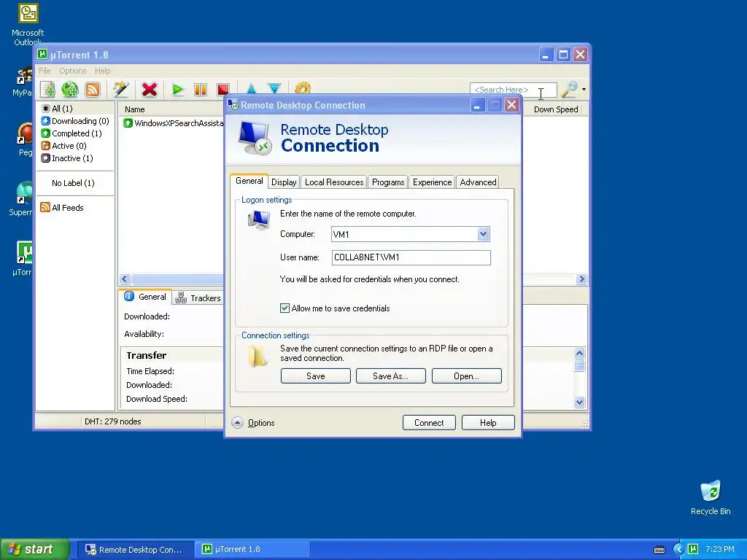Open the µTorrent File menu

tap(44, 71)
